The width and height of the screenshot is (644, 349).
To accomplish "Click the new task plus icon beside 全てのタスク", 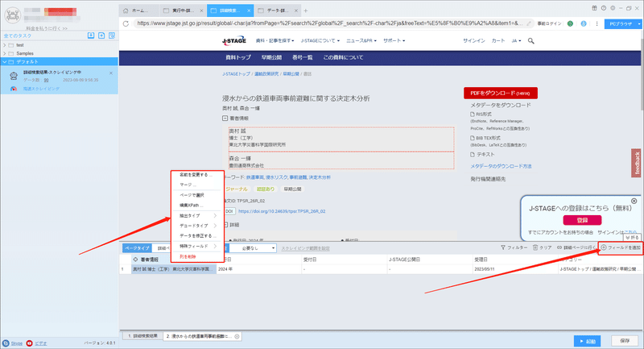I will pos(101,35).
